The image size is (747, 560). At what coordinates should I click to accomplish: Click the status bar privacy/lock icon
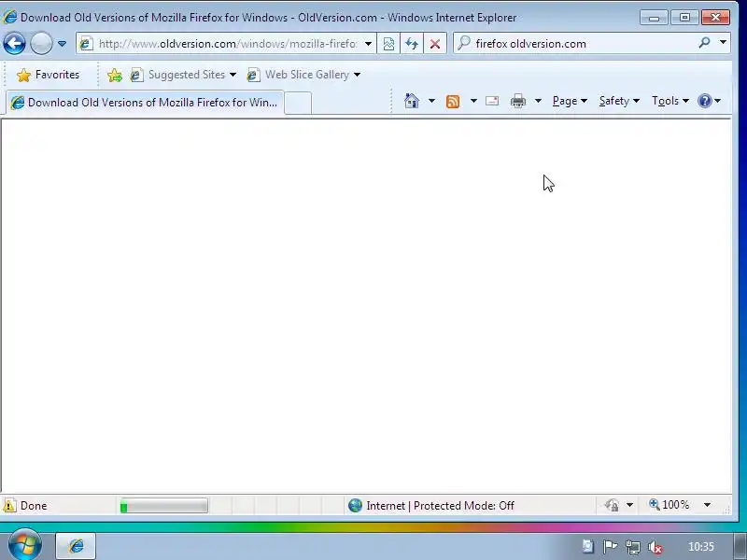(613, 505)
